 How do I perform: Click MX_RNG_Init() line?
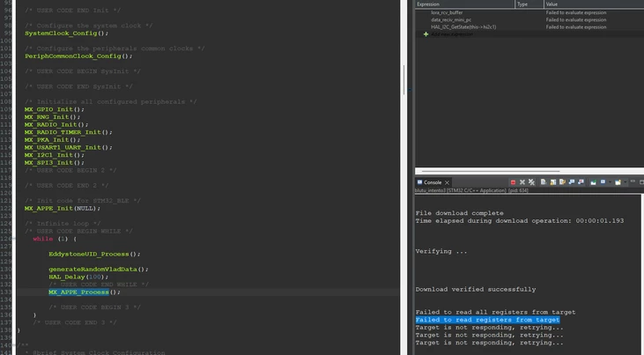[52, 117]
